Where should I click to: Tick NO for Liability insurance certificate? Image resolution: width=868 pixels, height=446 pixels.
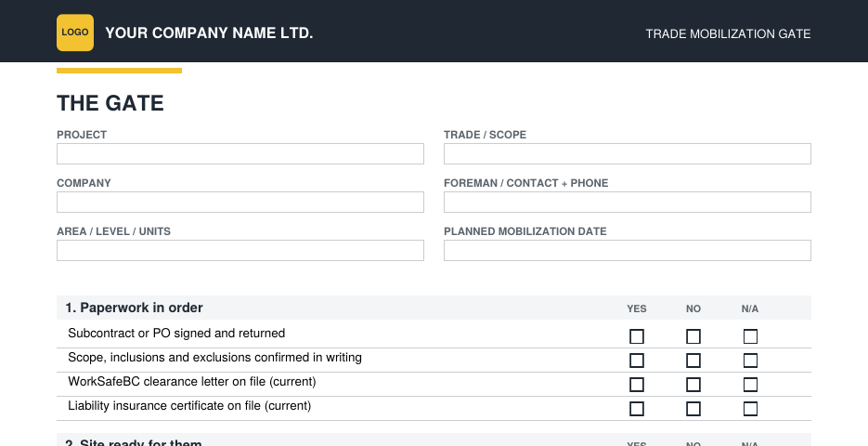coord(693,409)
